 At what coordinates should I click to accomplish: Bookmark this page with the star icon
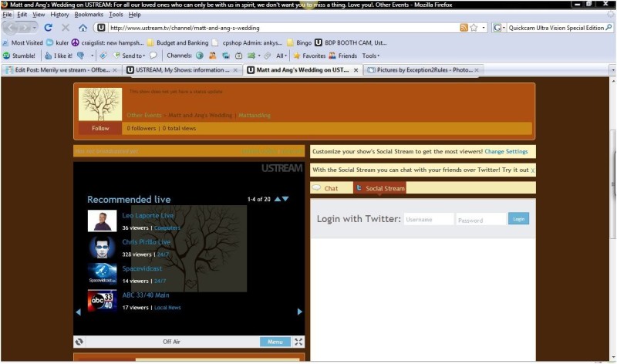474,28
